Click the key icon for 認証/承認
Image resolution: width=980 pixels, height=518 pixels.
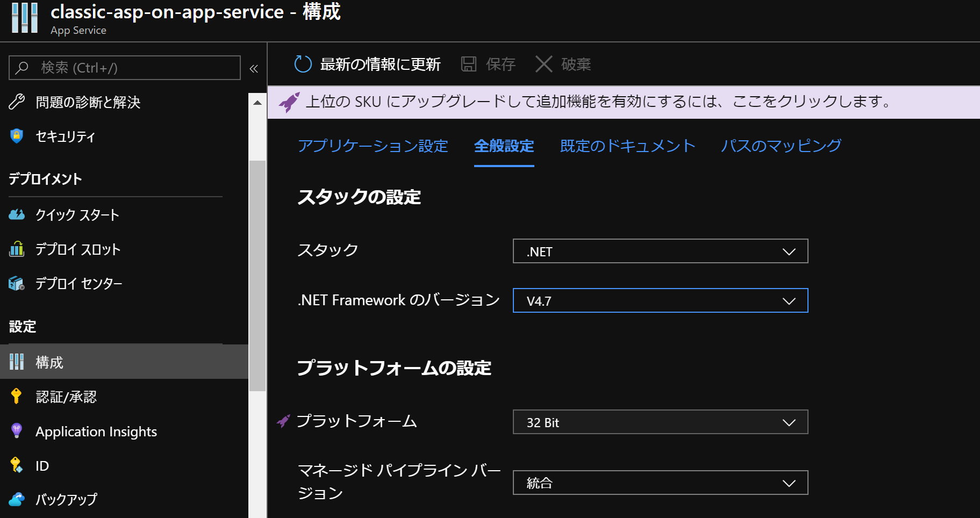pyautogui.click(x=17, y=396)
